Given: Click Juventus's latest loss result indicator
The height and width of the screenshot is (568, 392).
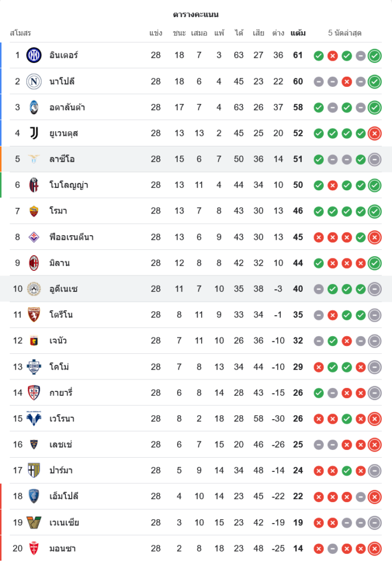Looking at the screenshot, I should pos(374,133).
